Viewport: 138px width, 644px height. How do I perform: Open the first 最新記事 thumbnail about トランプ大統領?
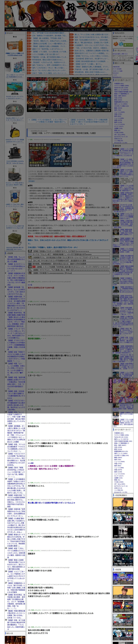116,151
